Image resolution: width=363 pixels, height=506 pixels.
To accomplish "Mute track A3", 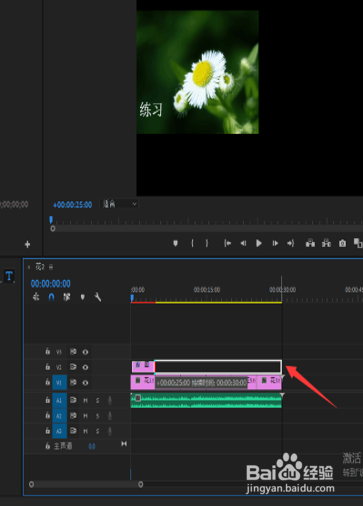I will [x=85, y=431].
